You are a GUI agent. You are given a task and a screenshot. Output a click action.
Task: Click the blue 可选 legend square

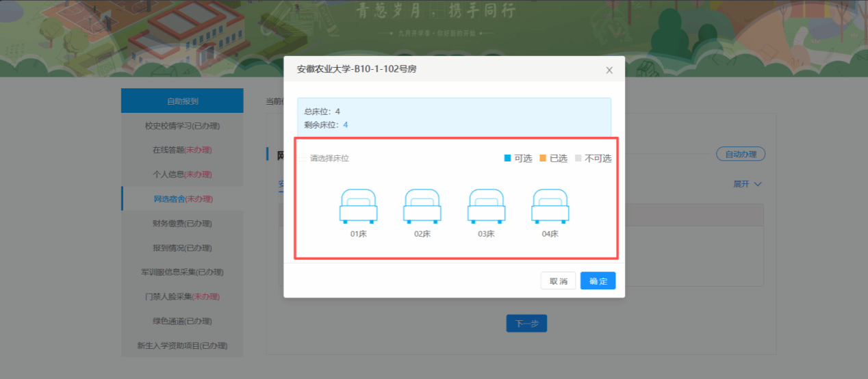point(507,158)
